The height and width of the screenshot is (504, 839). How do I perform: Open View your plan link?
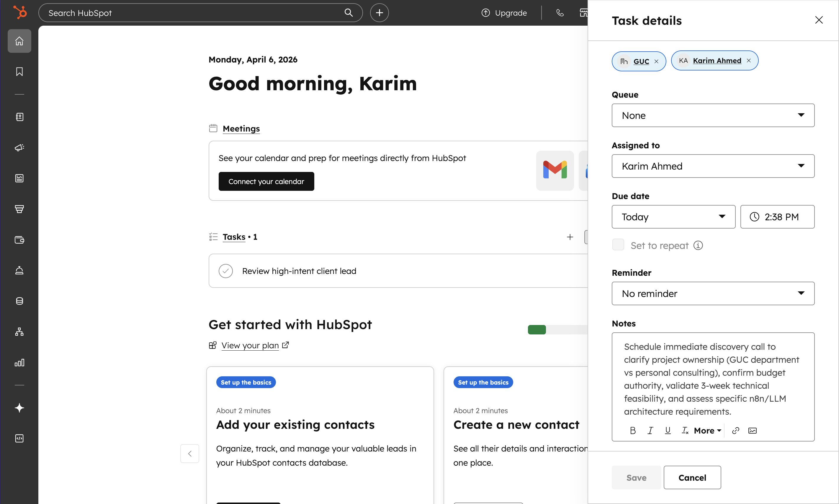(x=250, y=345)
